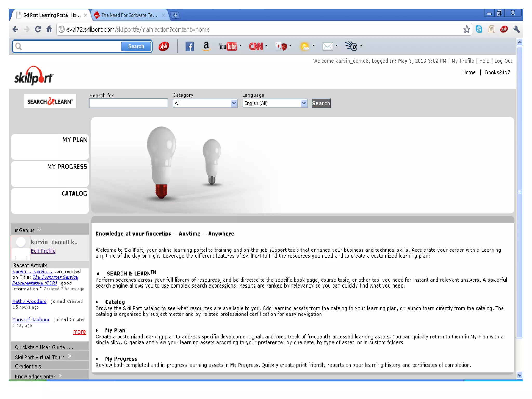Open the Language dropdown
The width and height of the screenshot is (532, 399).
point(275,103)
